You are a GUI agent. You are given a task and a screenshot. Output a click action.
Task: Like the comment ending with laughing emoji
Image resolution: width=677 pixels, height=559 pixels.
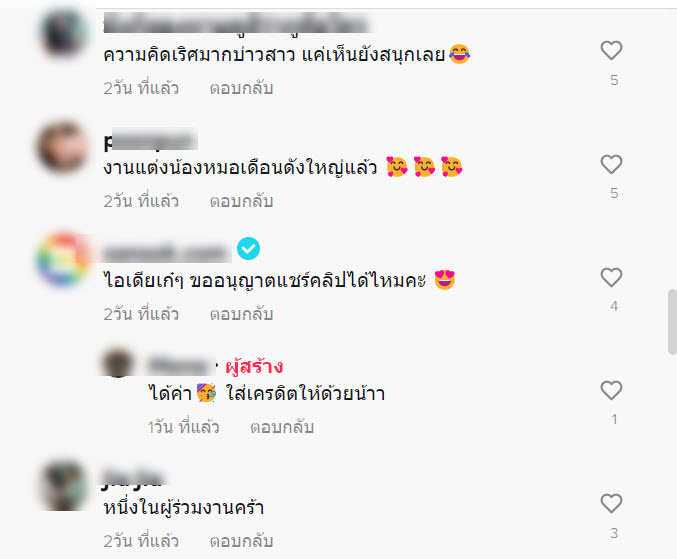[611, 51]
